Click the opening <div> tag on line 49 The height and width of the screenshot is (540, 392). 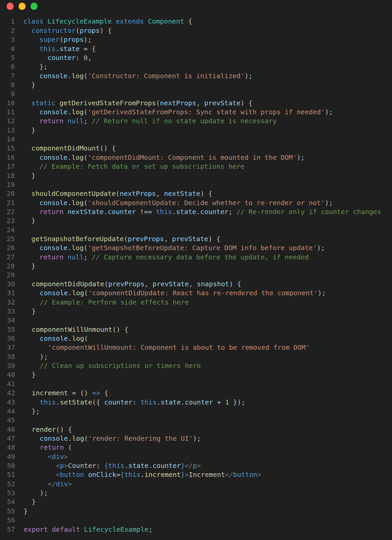(58, 457)
